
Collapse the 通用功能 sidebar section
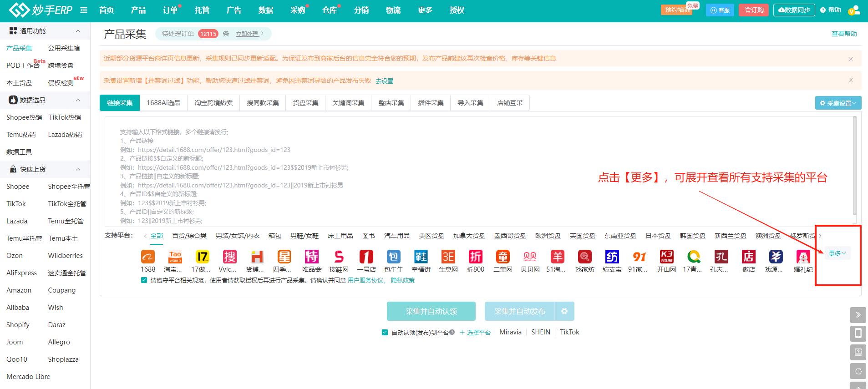78,31
